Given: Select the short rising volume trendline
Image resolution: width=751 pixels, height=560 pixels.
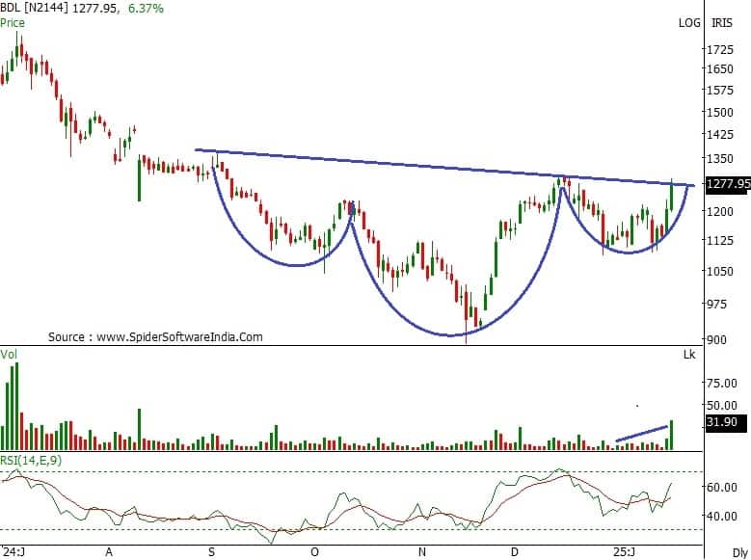Looking at the screenshot, I should click(642, 433).
